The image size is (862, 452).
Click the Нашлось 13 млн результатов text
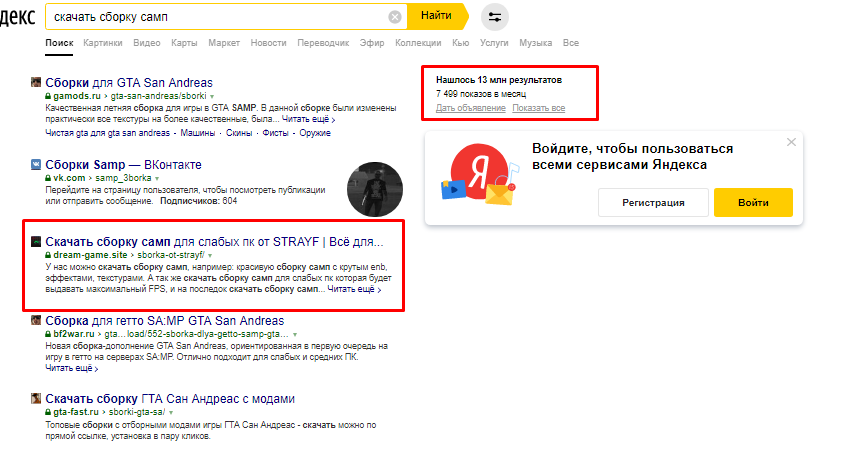pyautogui.click(x=499, y=80)
